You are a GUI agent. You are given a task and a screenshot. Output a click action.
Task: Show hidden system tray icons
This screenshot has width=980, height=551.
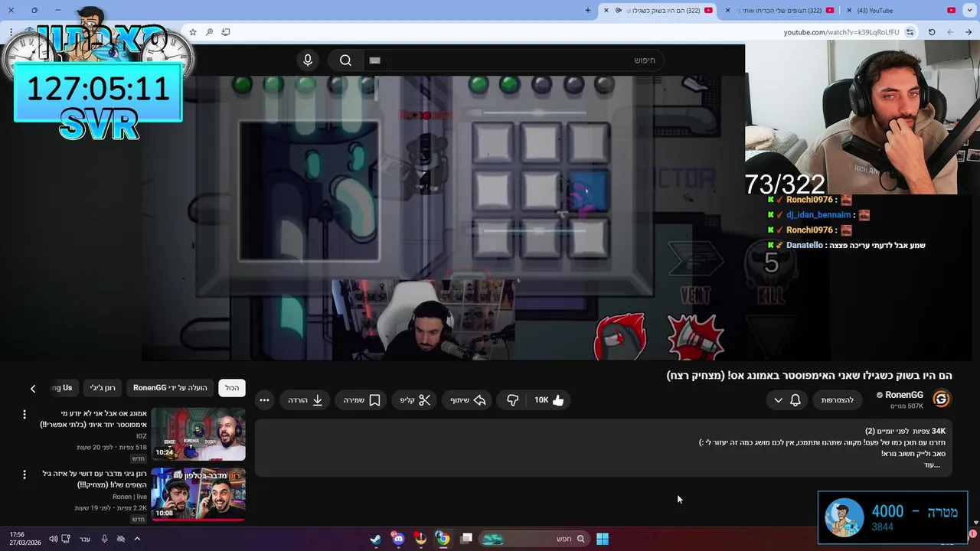137,539
